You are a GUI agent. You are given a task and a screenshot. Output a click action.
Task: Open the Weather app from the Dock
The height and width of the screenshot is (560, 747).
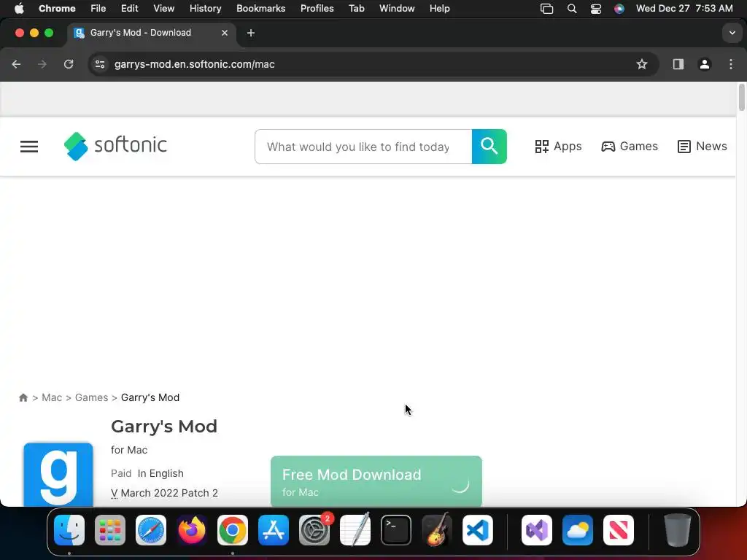(578, 530)
